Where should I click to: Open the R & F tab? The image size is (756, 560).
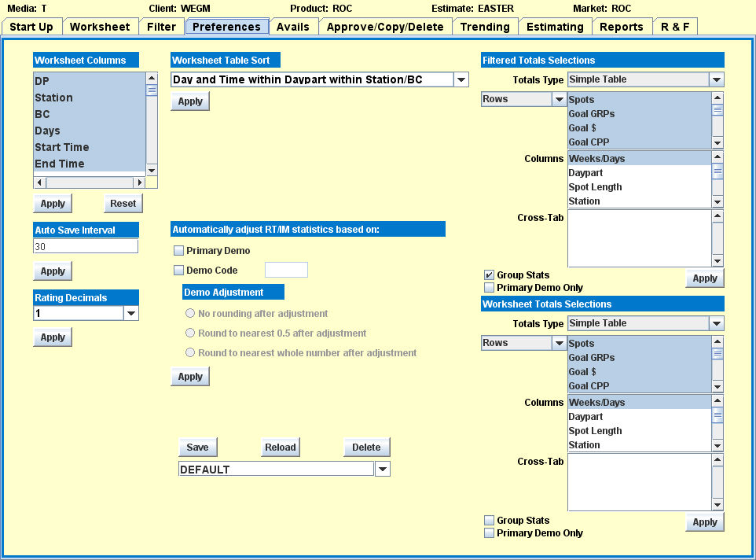click(x=675, y=27)
